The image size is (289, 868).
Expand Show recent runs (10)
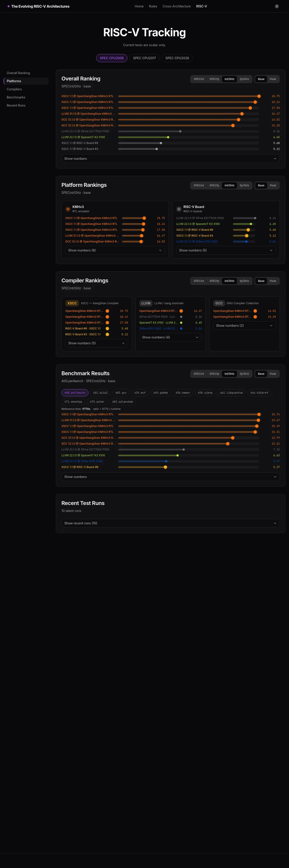pyautogui.click(x=171, y=523)
